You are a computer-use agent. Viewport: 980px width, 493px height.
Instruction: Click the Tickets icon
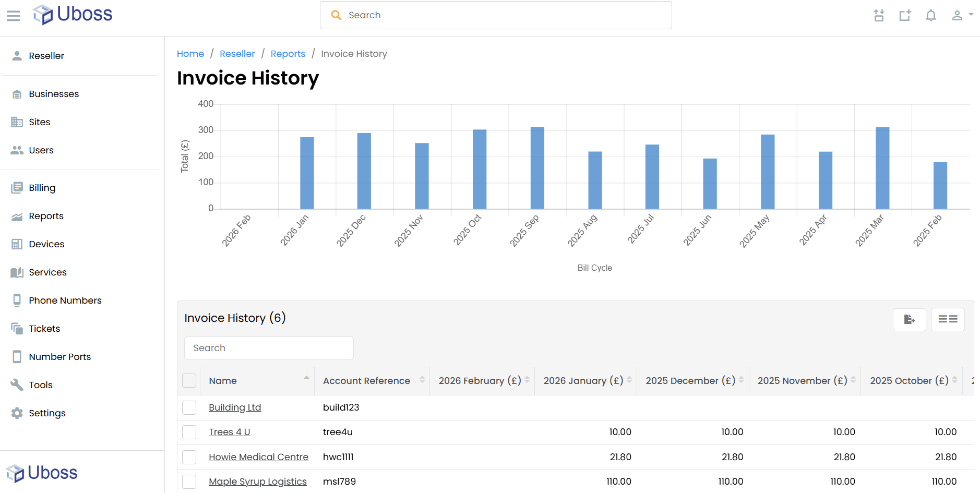(x=17, y=329)
